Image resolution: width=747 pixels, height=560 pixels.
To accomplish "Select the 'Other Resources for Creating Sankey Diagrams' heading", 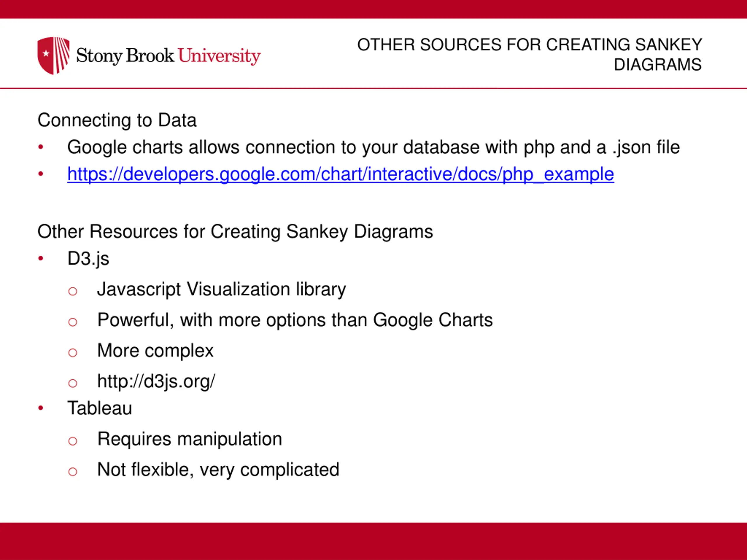I will (x=235, y=232).
